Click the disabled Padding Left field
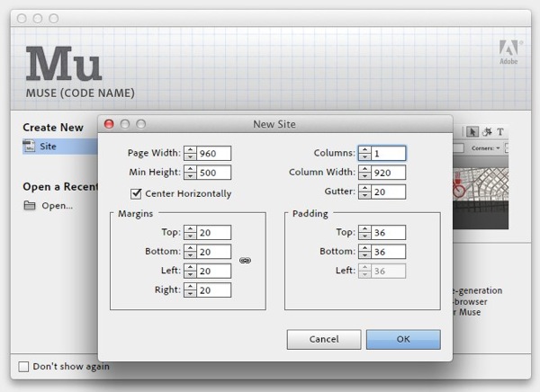Screen dimensions: 540x392 [389, 271]
